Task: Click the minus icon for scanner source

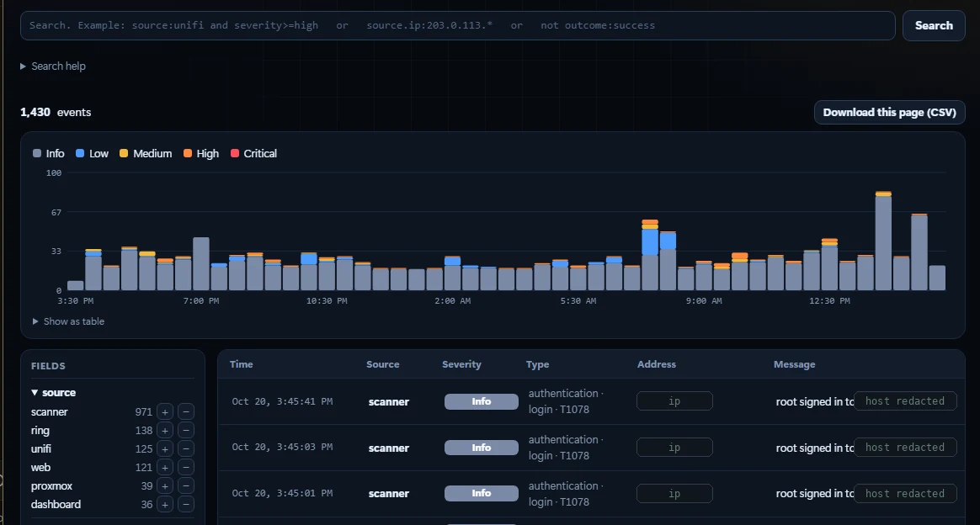Action: [x=185, y=412]
